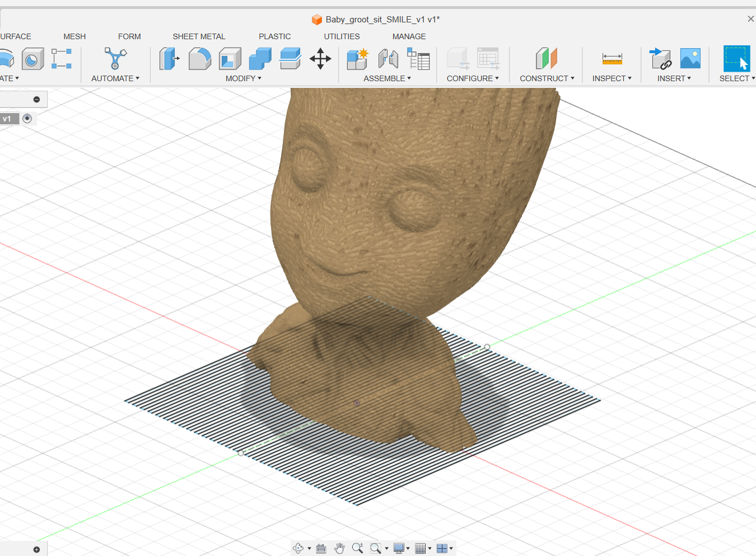
Task: Click the sketch endpoint at upper right
Action: click(487, 347)
